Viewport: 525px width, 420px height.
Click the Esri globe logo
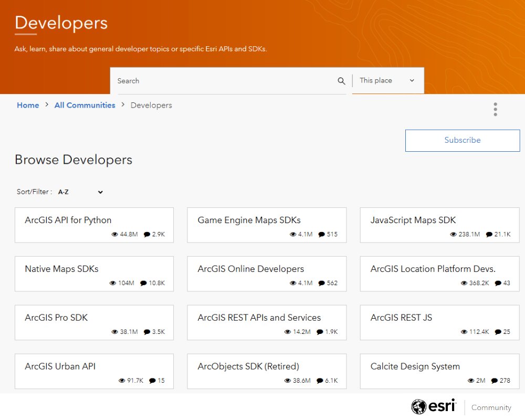pos(418,407)
